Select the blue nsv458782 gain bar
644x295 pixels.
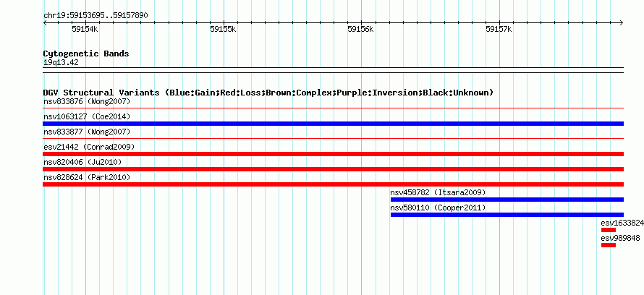(507, 200)
